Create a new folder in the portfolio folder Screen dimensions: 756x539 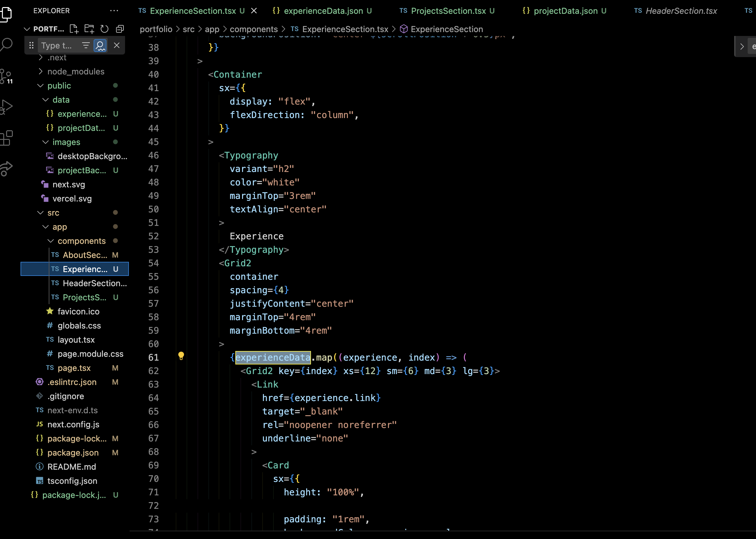89,29
